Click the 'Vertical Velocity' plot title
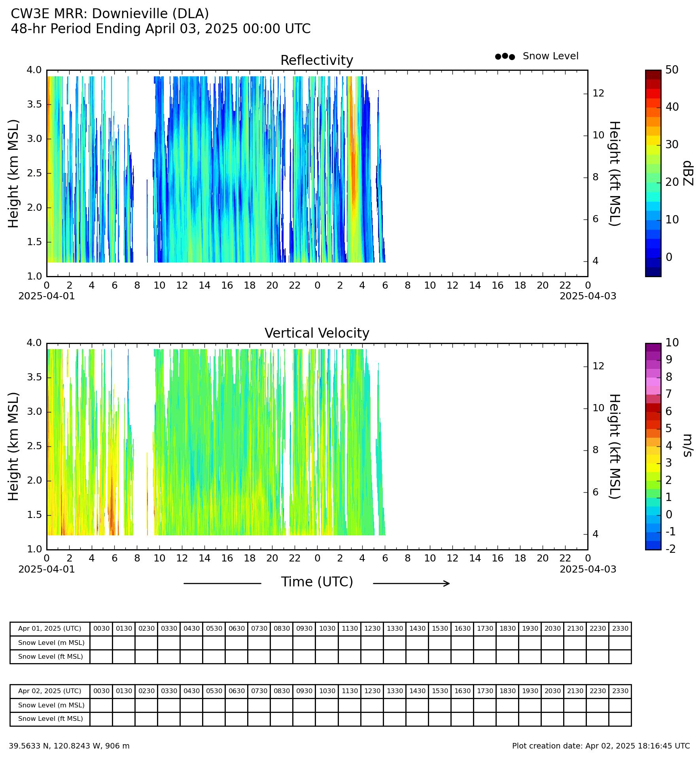 (x=317, y=333)
